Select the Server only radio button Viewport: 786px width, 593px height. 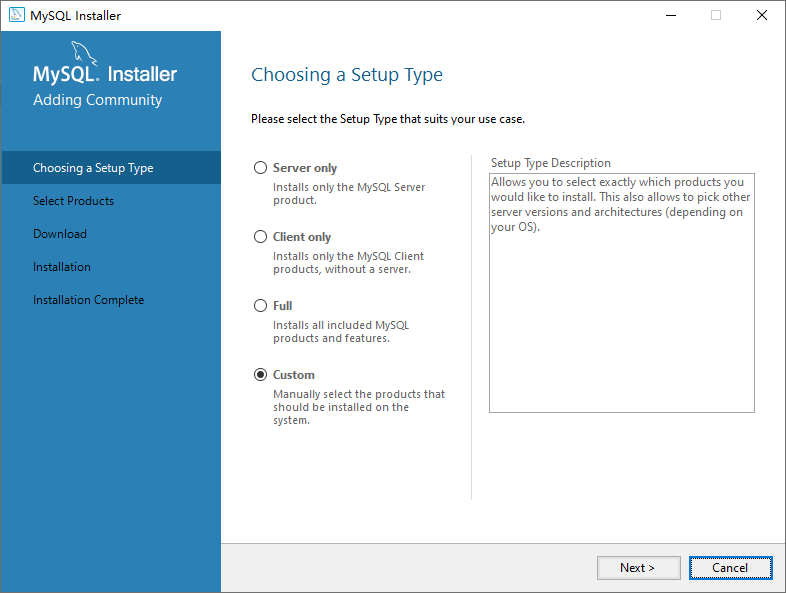pos(261,168)
